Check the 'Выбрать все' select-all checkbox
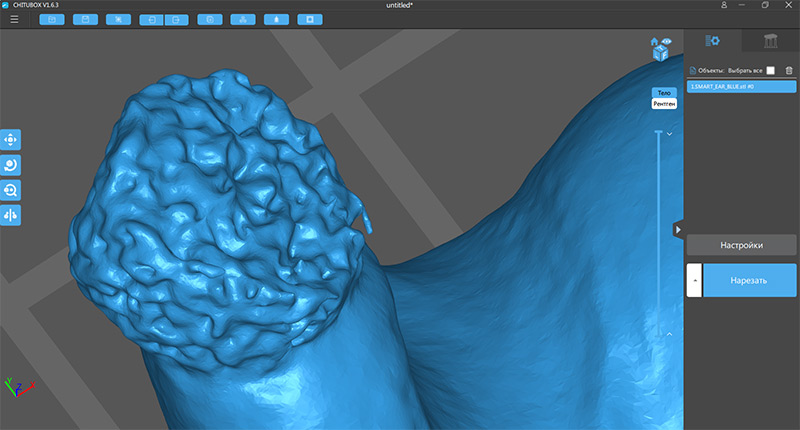 [770, 70]
